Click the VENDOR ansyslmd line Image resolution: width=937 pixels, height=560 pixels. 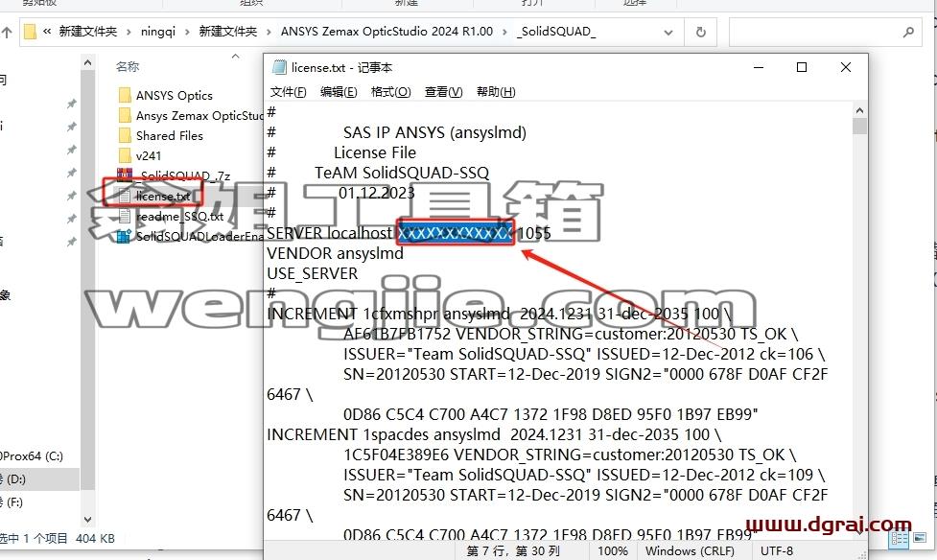(335, 253)
